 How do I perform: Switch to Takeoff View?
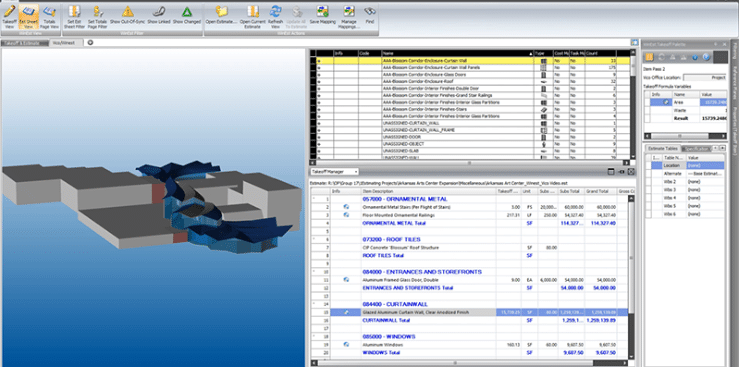coord(9,17)
